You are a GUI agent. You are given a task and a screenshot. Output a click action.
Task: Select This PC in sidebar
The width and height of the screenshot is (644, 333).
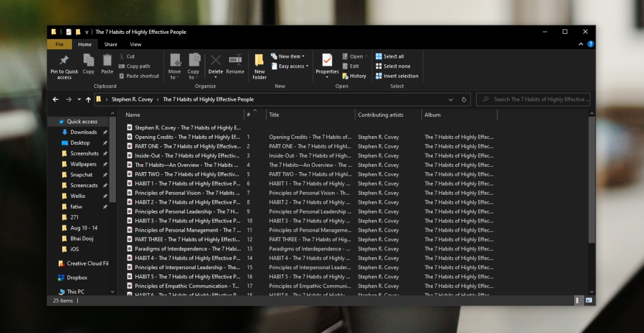76,292
